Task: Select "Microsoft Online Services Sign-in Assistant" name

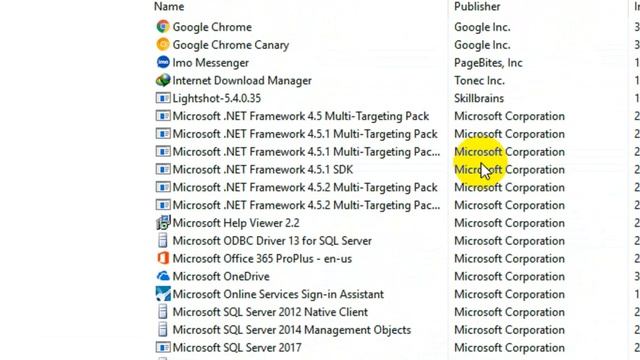Action: pos(278,294)
